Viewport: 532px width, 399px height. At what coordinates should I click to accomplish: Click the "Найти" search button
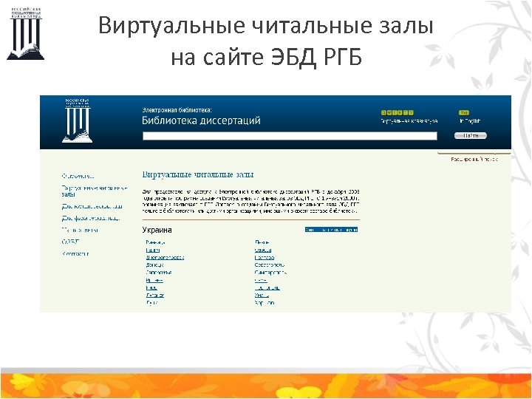pos(470,136)
